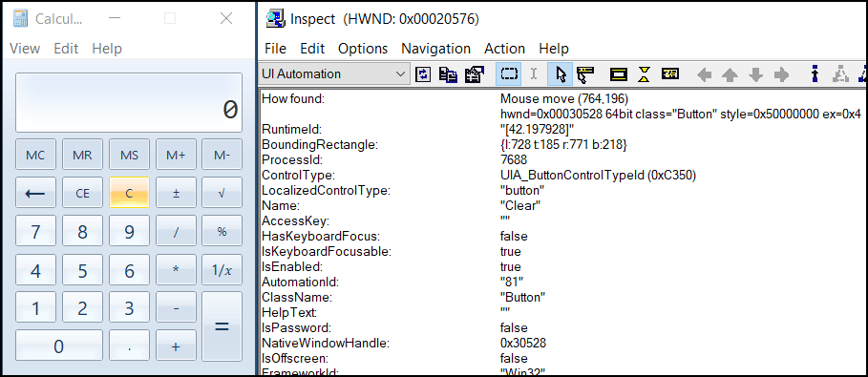
Task: Click the cursor-with-tooltip icon in Inspect toolbar
Action: (x=585, y=74)
